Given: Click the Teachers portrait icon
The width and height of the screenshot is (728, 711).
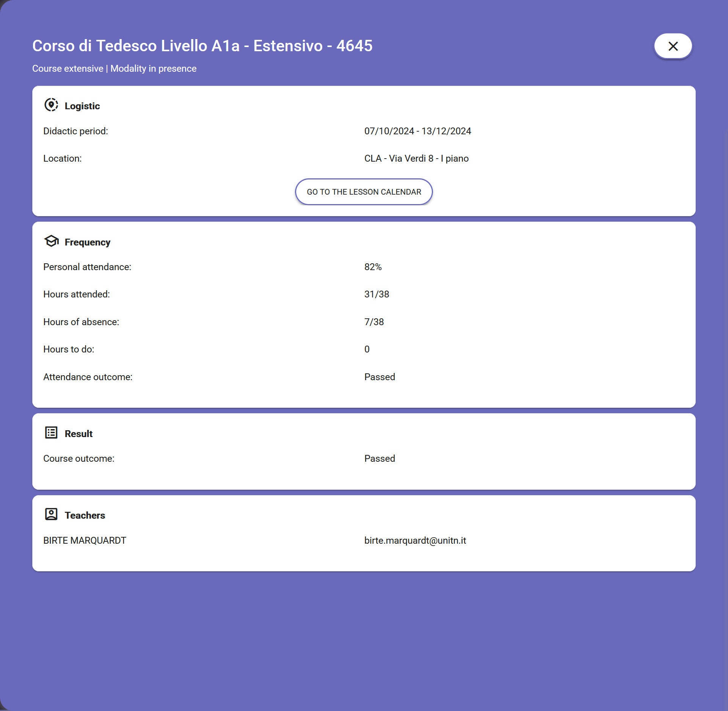Looking at the screenshot, I should [51, 514].
